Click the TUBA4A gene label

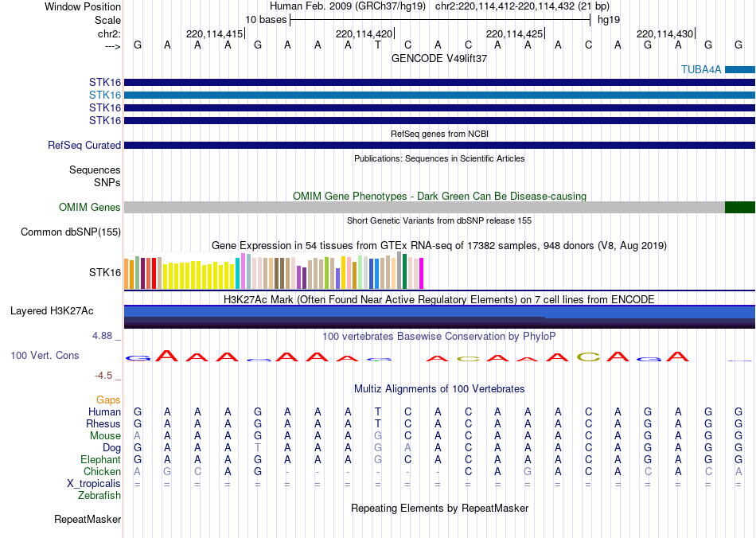pos(701,69)
